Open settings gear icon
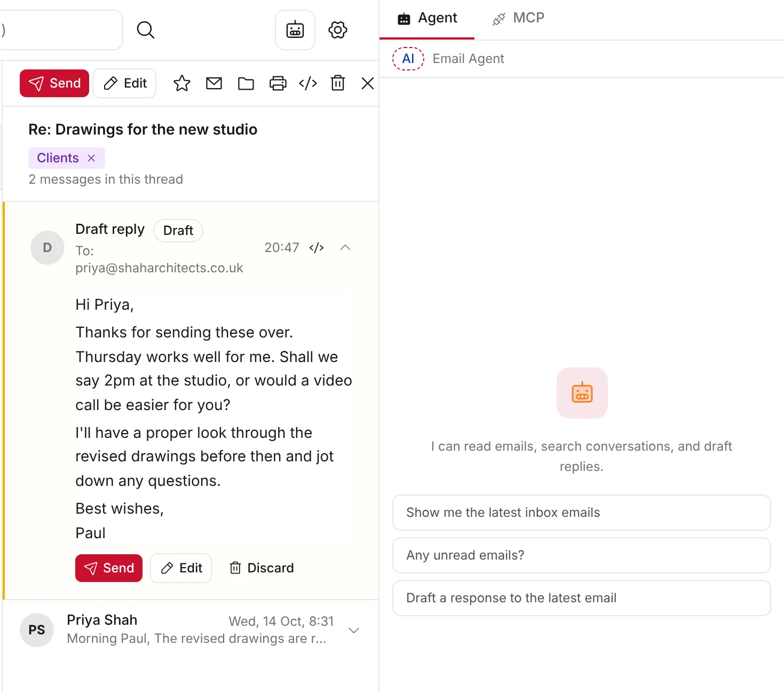This screenshot has height=692, width=784. point(338,30)
